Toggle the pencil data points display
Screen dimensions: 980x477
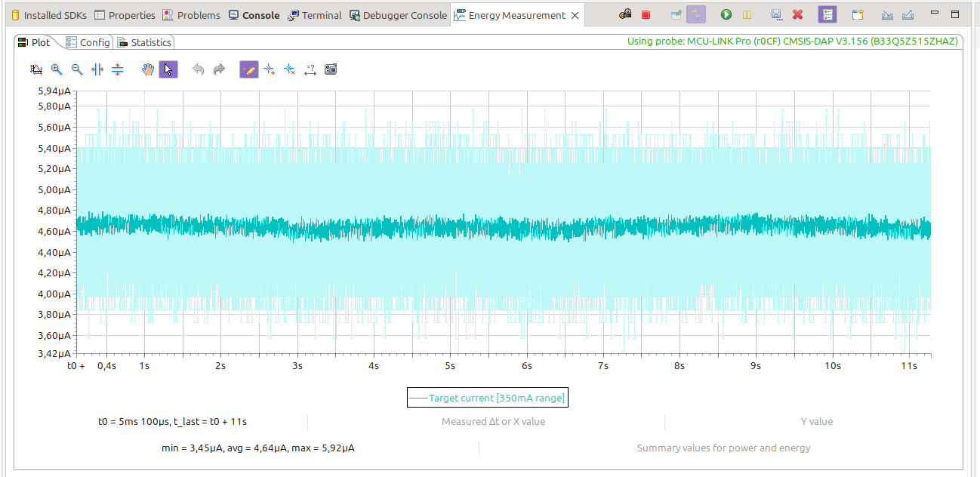249,69
